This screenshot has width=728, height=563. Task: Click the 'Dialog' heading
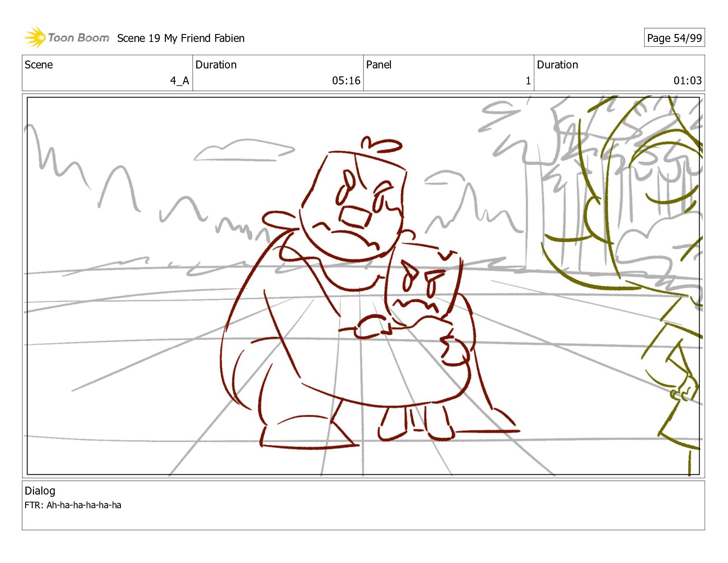click(x=40, y=491)
